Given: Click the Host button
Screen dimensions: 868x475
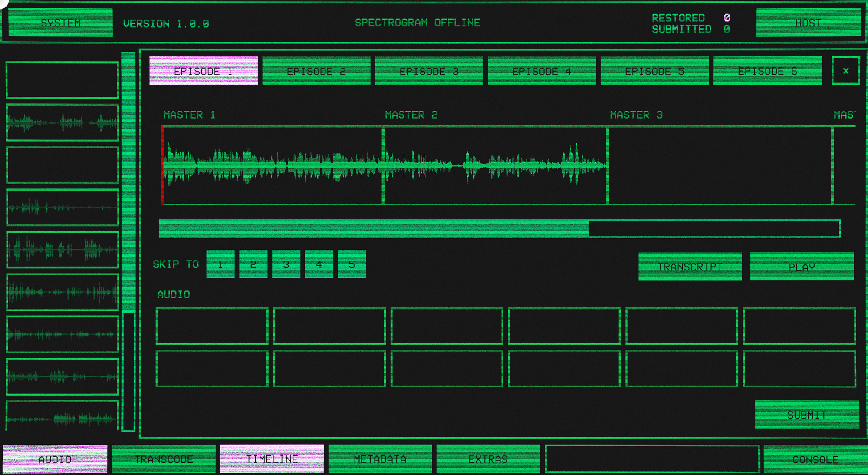Looking at the screenshot, I should [808, 23].
